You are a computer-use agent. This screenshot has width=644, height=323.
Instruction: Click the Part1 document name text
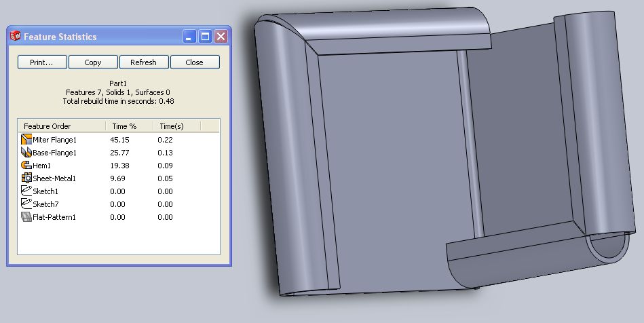click(118, 83)
